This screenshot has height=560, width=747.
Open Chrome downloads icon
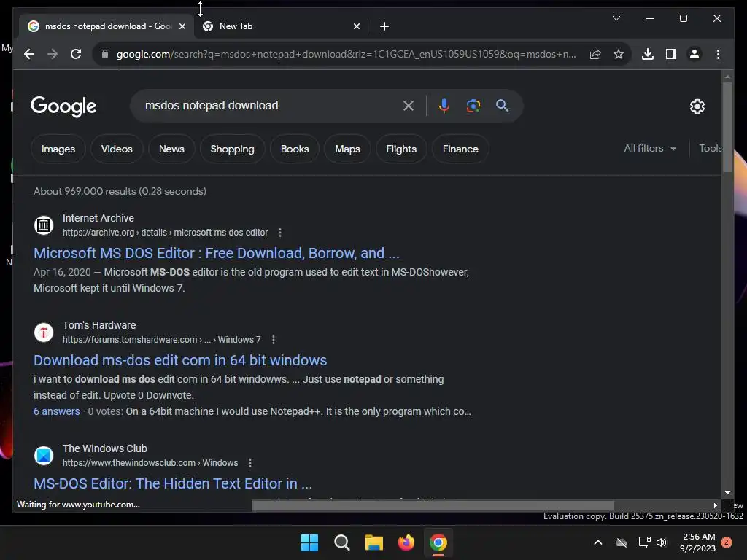pyautogui.click(x=648, y=54)
